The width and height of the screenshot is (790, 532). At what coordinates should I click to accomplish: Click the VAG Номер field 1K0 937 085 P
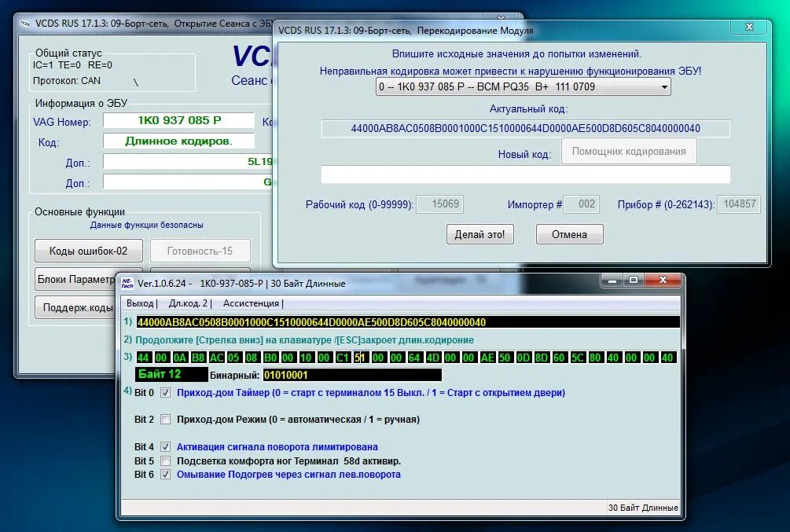pos(179,120)
